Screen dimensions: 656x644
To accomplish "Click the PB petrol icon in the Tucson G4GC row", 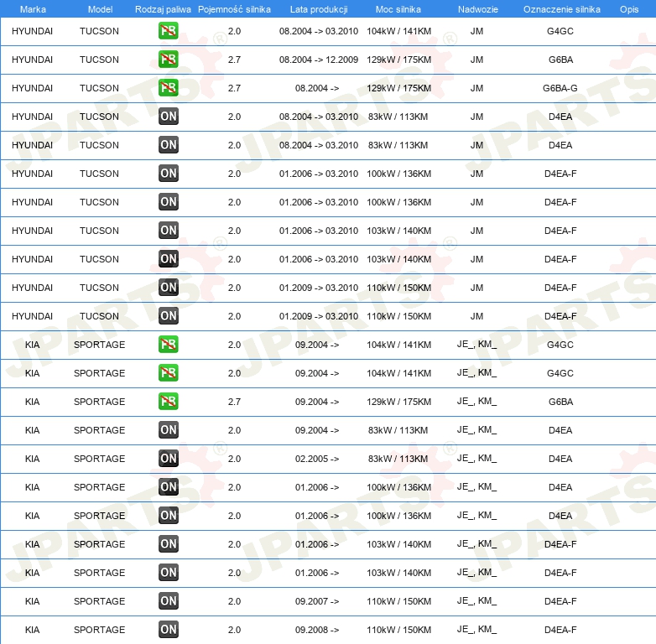I will 168,30.
